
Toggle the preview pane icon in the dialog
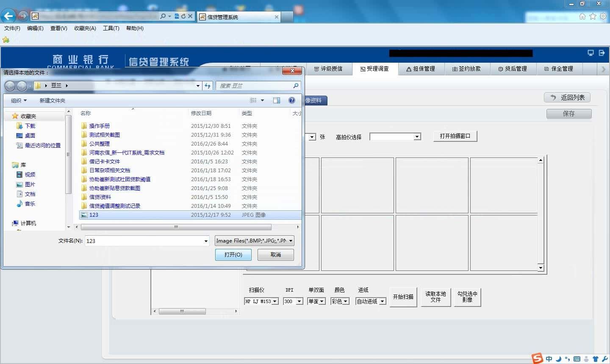coord(277,100)
